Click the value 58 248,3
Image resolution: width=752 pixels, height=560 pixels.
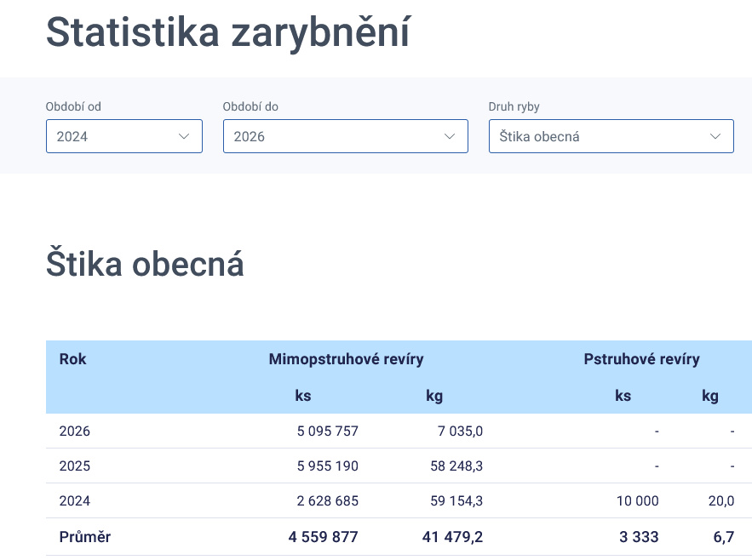tap(456, 466)
